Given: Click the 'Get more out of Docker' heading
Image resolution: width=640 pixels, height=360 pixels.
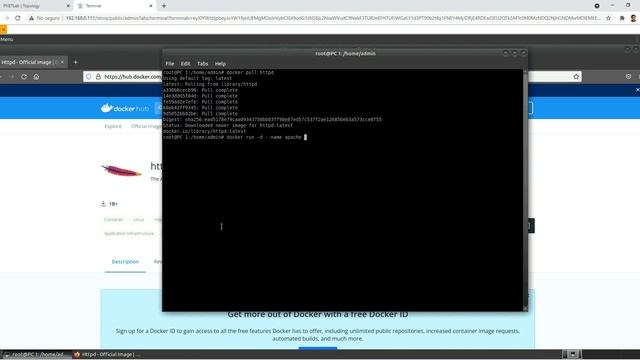Looking at the screenshot, I should pos(318,314).
